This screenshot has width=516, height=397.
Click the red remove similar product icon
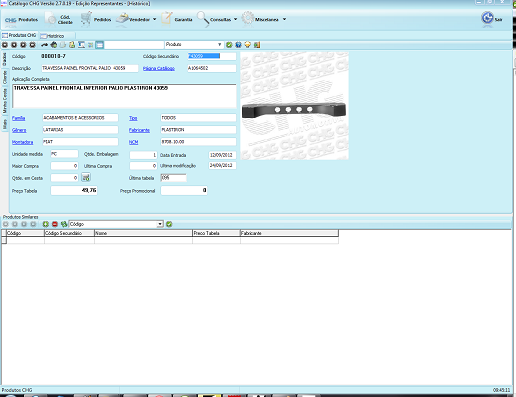click(55, 224)
